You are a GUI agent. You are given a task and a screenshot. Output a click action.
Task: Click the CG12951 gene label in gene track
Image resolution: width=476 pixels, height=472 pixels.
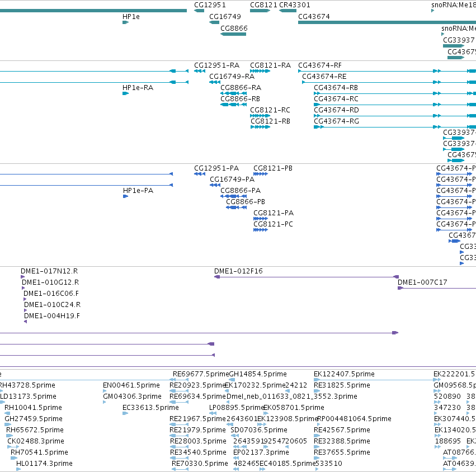tap(210, 5)
